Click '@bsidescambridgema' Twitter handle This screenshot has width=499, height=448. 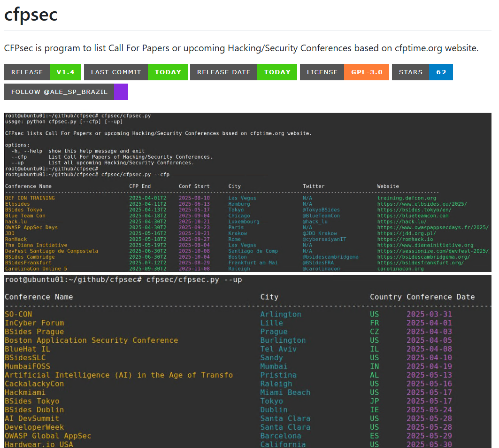coord(330,257)
